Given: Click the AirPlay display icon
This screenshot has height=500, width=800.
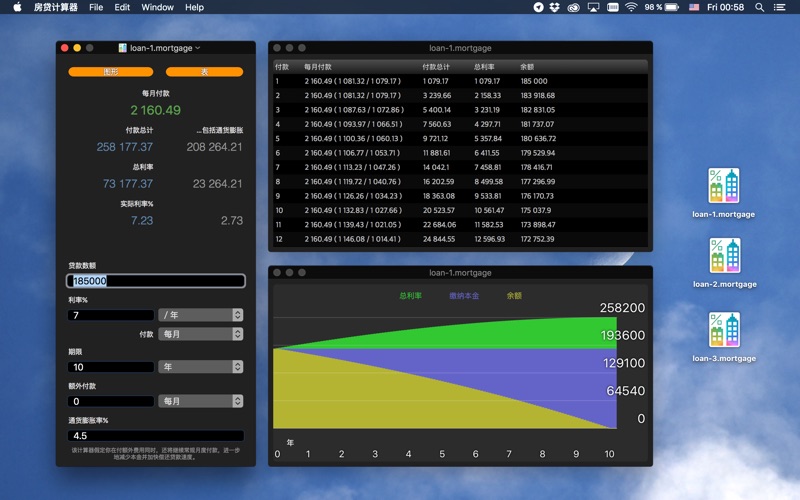Looking at the screenshot, I should (x=594, y=7).
